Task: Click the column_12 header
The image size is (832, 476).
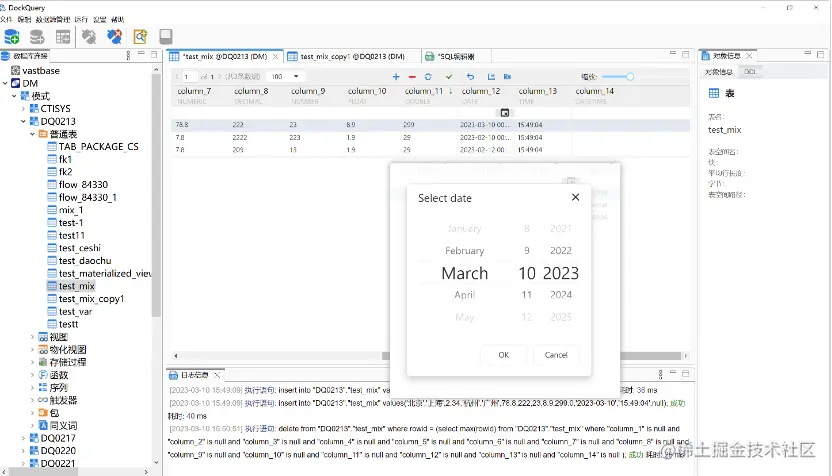Action: (x=481, y=91)
